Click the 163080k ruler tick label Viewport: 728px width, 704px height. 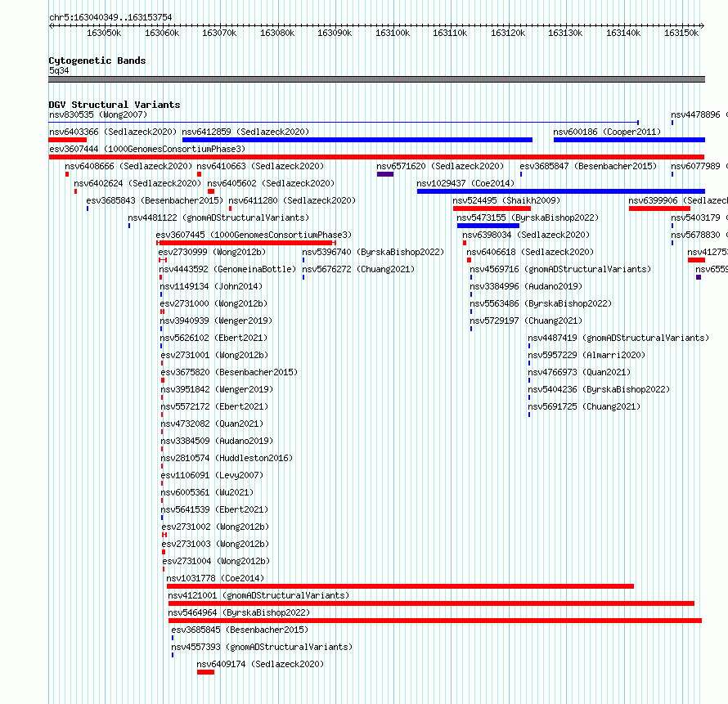(x=277, y=33)
